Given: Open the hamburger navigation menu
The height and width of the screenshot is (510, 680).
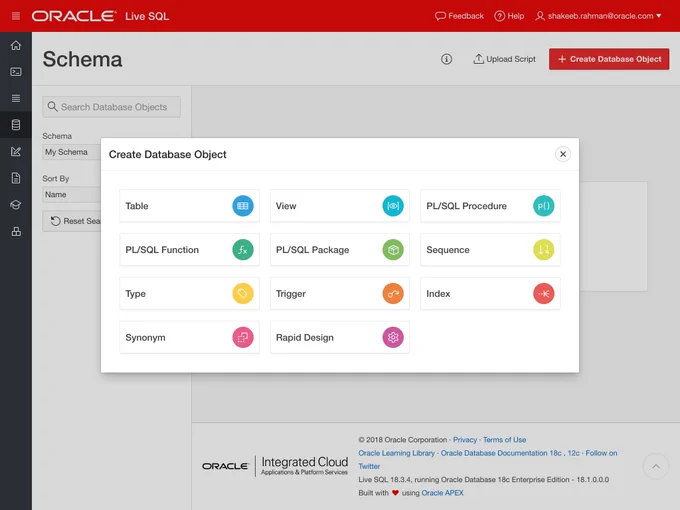Looking at the screenshot, I should click(x=16, y=16).
